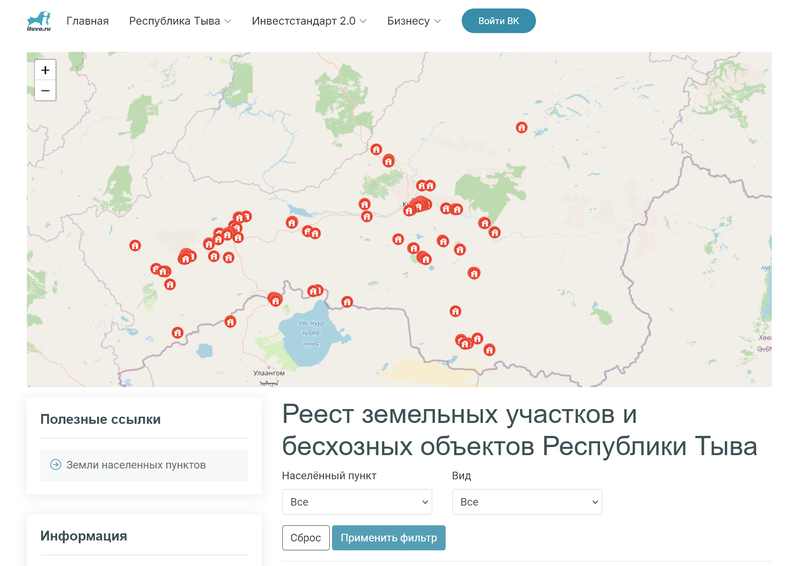Viewport: 800px width, 566px height.
Task: Click Сброс reset button
Action: [x=306, y=538]
